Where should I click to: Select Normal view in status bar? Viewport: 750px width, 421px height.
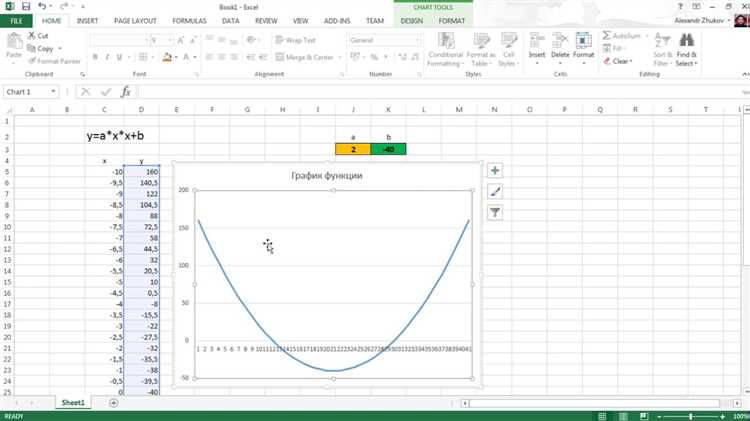[602, 416]
